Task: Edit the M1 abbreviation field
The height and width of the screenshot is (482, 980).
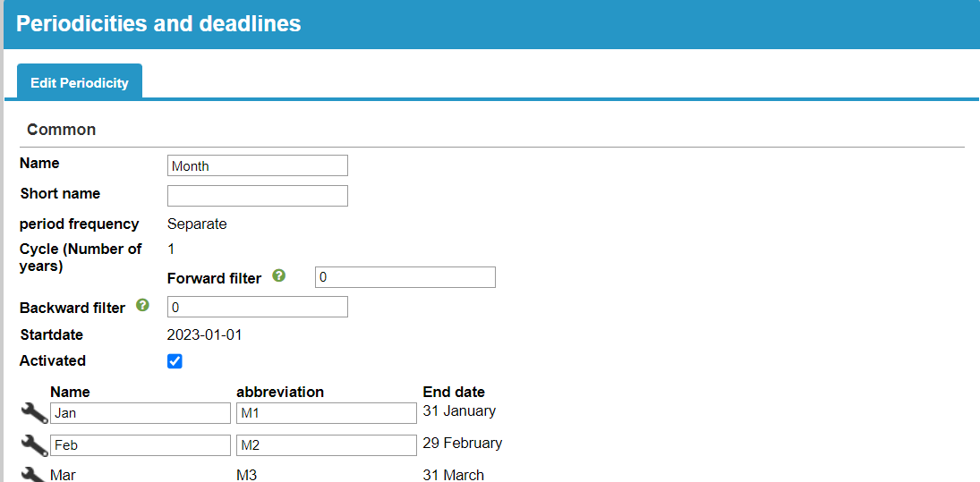Action: coord(327,413)
